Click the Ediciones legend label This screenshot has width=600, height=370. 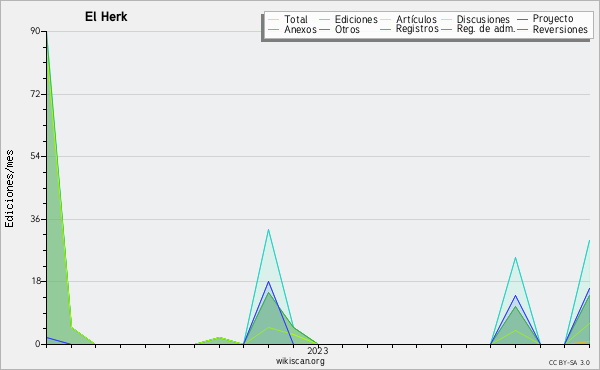pos(356,19)
